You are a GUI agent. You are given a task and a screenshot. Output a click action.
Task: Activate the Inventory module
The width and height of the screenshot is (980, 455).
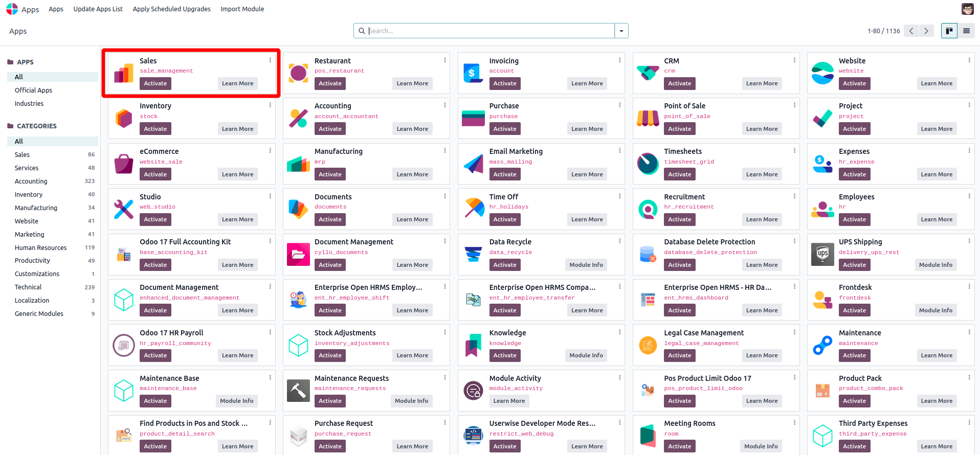point(155,129)
